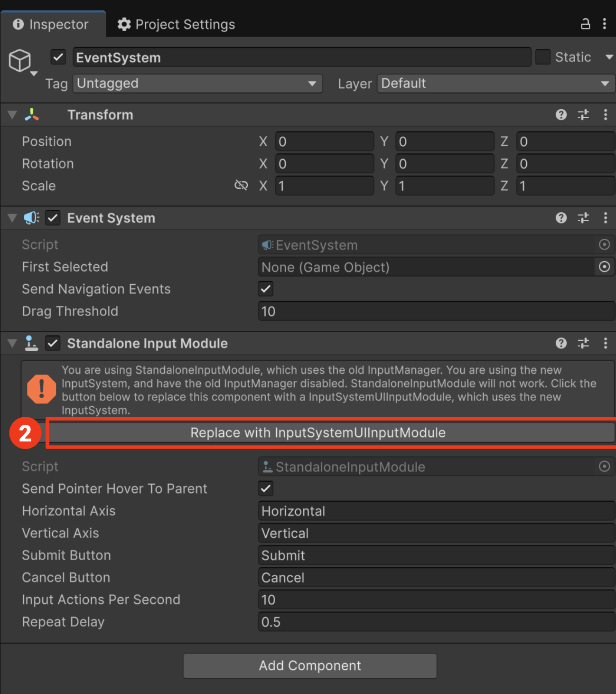Click the Inspector lock icon
Viewport: 616px width, 694px height.
click(x=586, y=24)
